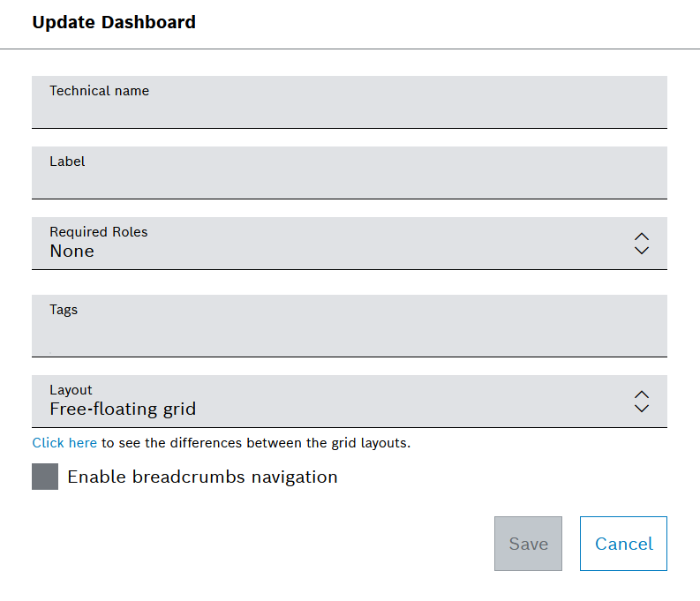Screen dimensions: 700x601
Task: Enable the breadcrumbs navigation checkbox
Action: [x=45, y=477]
